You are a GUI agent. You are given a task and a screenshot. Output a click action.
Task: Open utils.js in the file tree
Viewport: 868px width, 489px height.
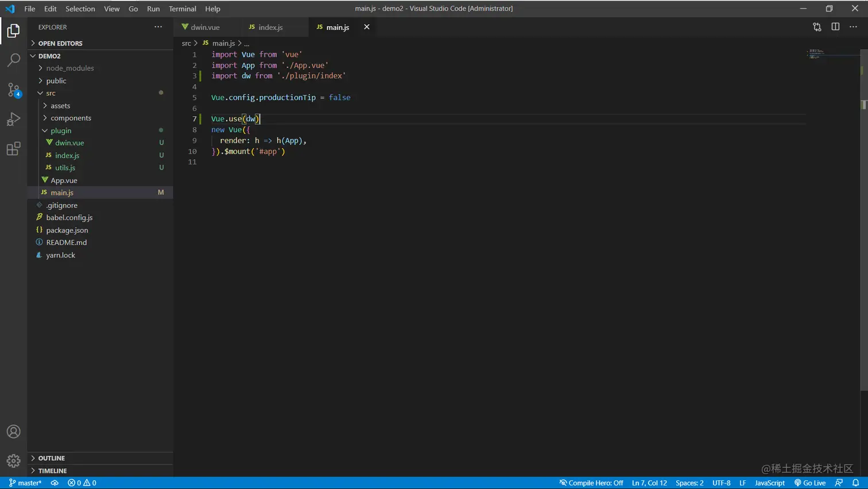[x=100, y=168]
